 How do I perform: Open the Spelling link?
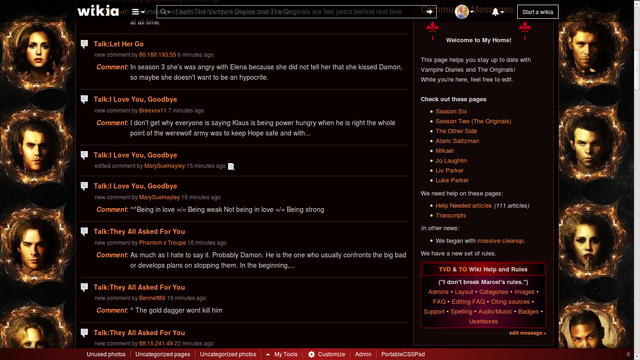pyautogui.click(x=461, y=311)
